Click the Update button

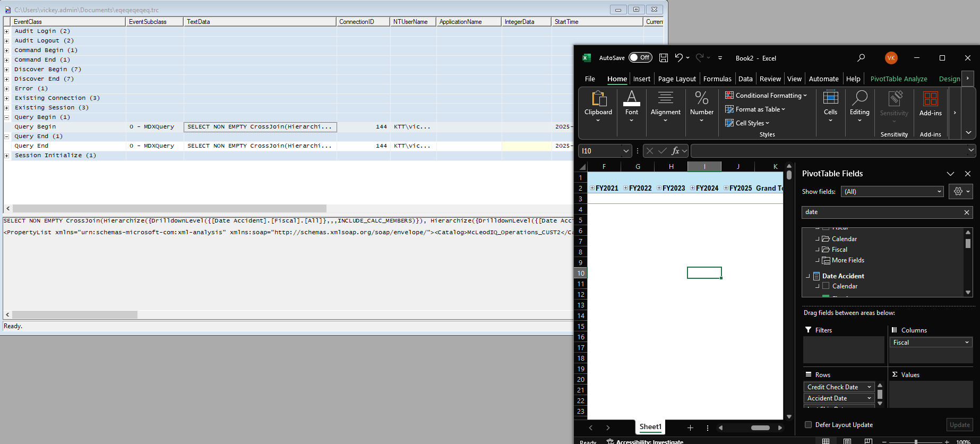tap(960, 425)
